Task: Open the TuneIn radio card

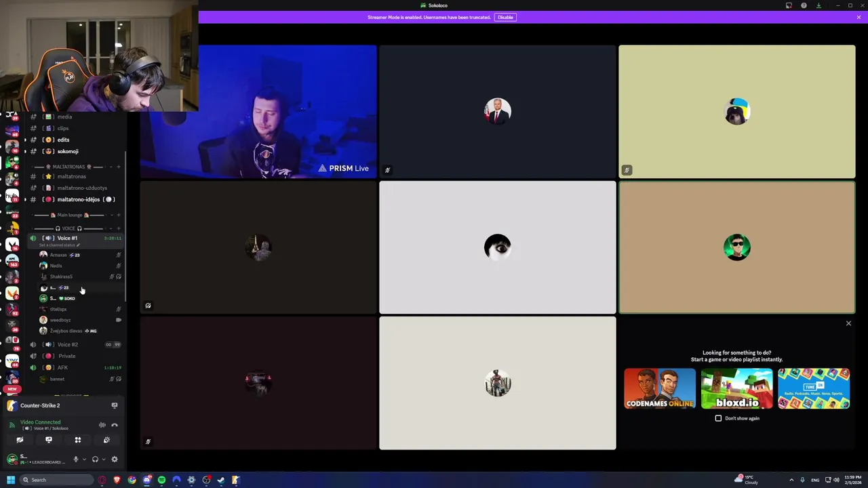Action: tap(814, 388)
